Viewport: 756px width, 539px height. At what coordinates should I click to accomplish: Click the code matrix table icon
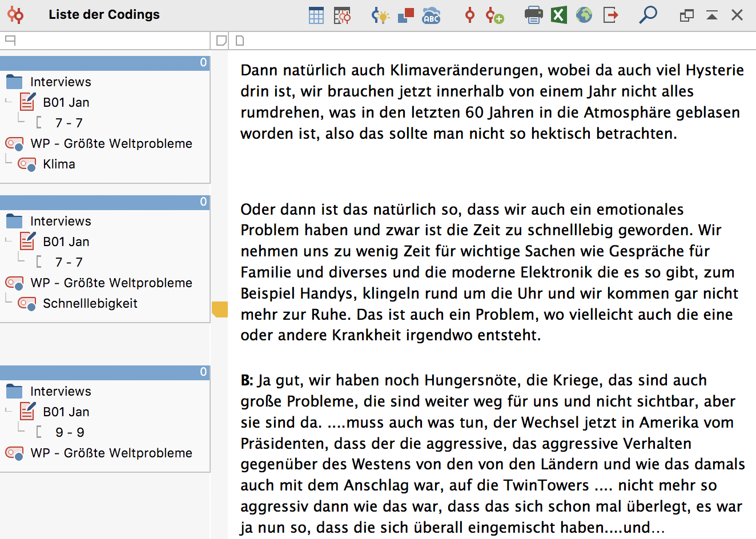coord(342,15)
